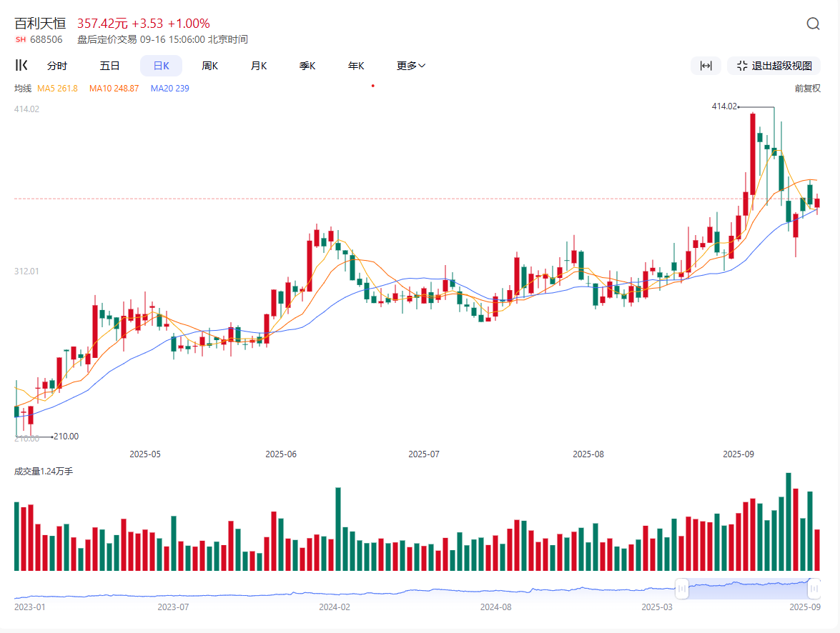Click the K-line collapse icon beside 分时

[21, 66]
